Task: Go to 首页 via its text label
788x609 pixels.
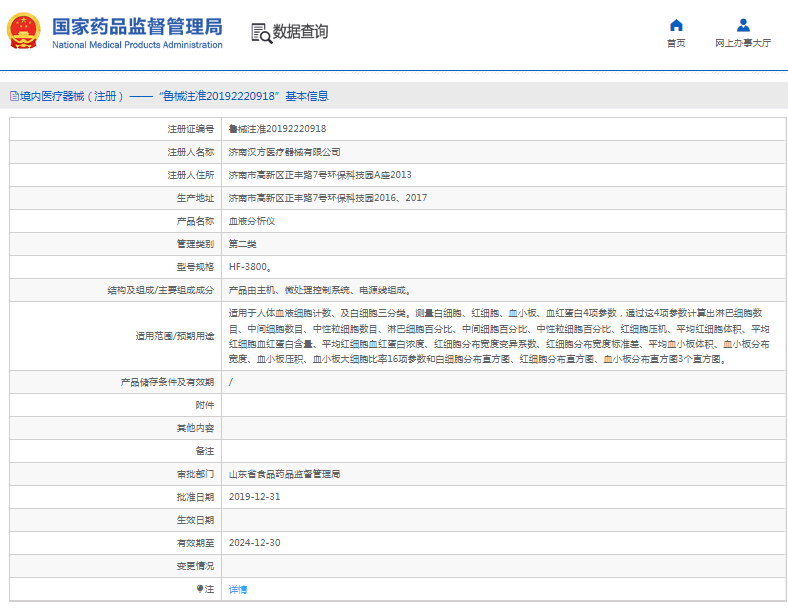Action: 676,43
